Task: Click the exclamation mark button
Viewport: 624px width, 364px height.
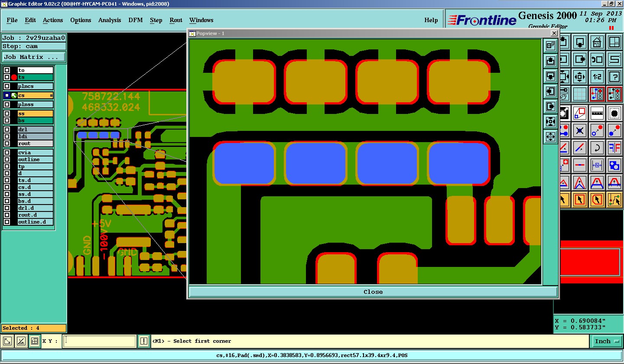Action: (x=144, y=341)
